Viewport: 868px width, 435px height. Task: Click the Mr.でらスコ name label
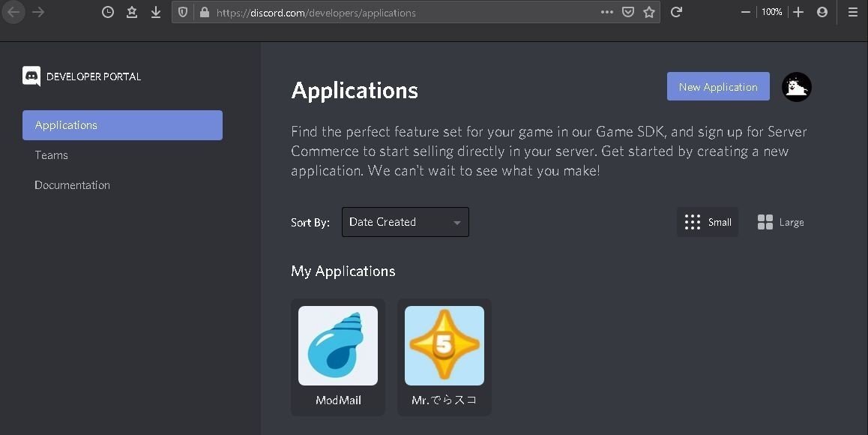(x=444, y=400)
